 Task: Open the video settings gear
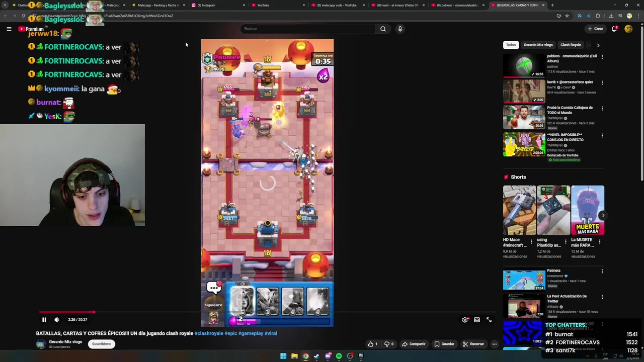pos(465,320)
